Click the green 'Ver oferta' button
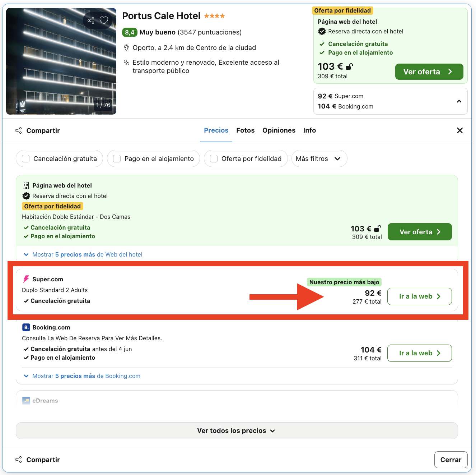 [429, 72]
